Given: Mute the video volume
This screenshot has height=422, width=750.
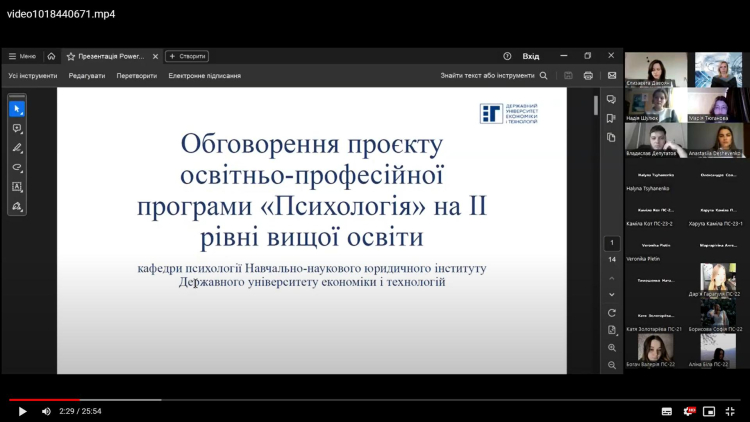Looking at the screenshot, I should [46, 411].
